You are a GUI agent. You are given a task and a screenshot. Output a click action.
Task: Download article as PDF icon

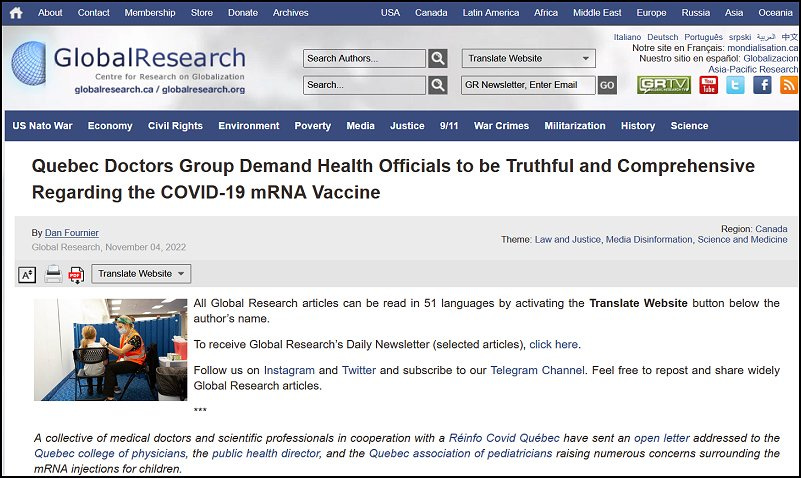76,275
